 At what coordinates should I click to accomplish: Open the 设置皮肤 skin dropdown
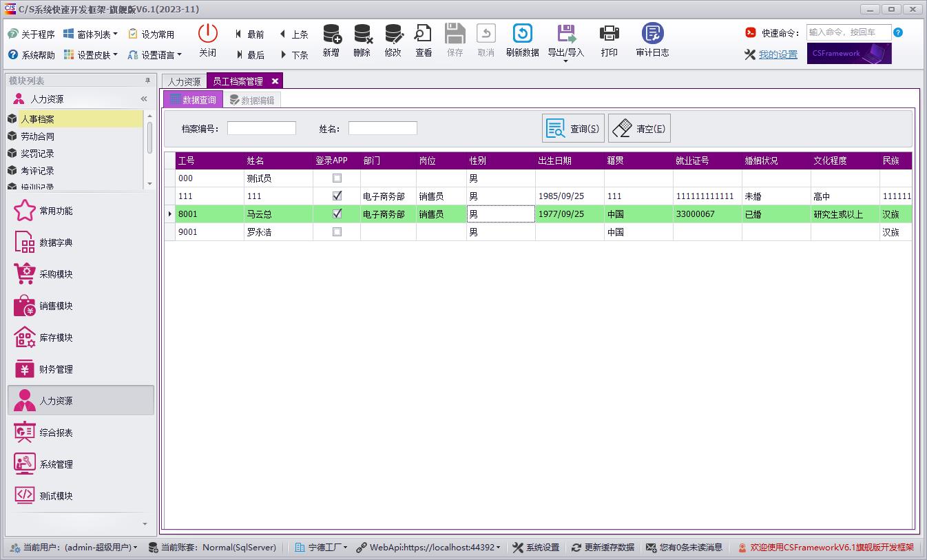(x=115, y=55)
